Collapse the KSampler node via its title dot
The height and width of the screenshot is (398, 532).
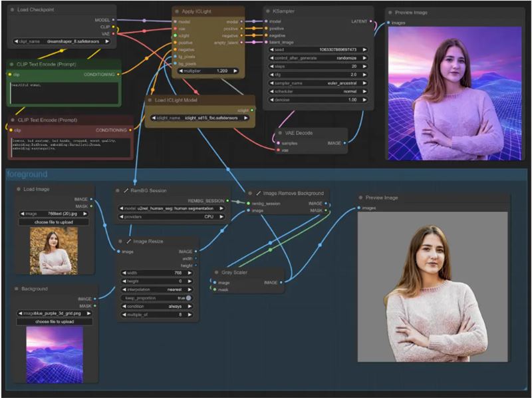pyautogui.click(x=268, y=11)
